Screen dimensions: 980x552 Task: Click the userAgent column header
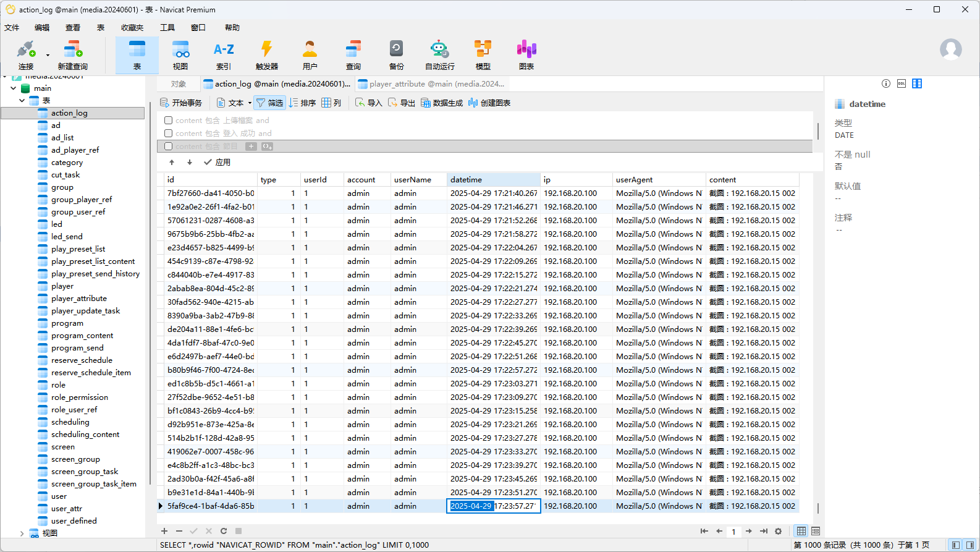[x=659, y=179]
